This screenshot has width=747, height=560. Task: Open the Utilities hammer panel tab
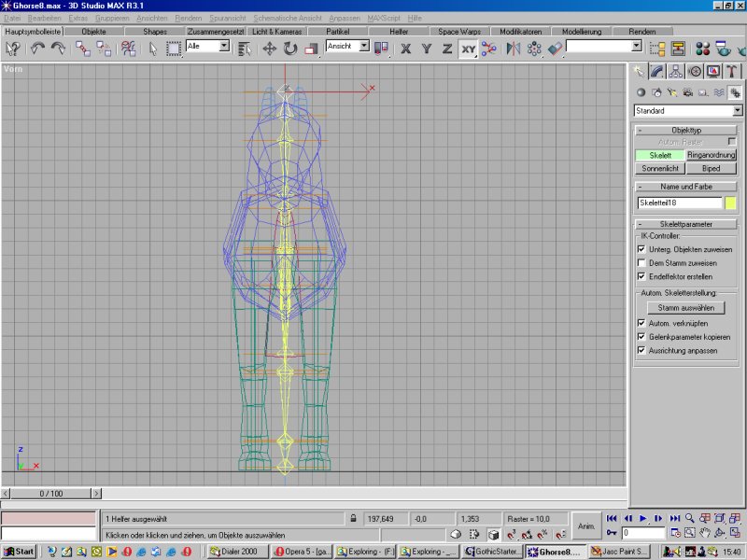pos(733,71)
